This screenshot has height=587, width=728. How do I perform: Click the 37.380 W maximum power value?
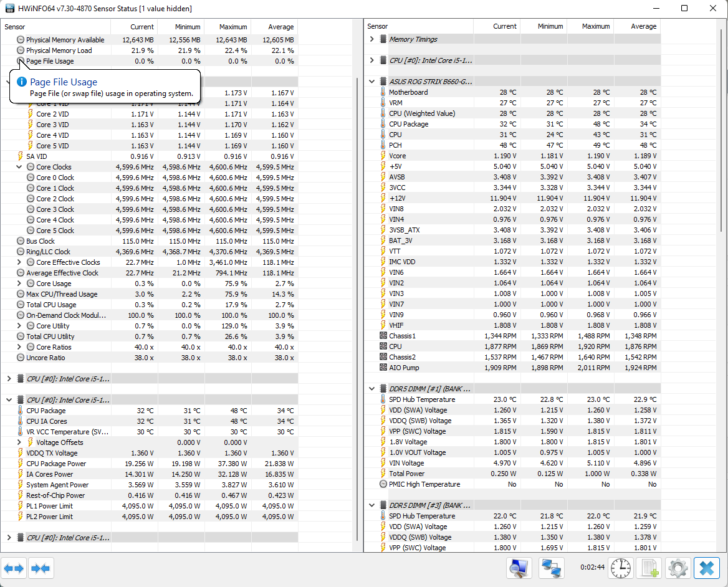232,464
